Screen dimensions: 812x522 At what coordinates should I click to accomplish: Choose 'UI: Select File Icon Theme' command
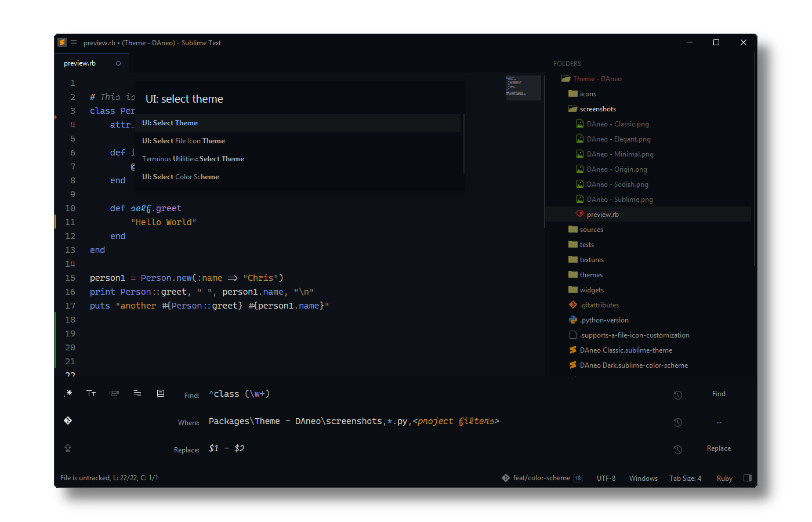click(x=298, y=141)
